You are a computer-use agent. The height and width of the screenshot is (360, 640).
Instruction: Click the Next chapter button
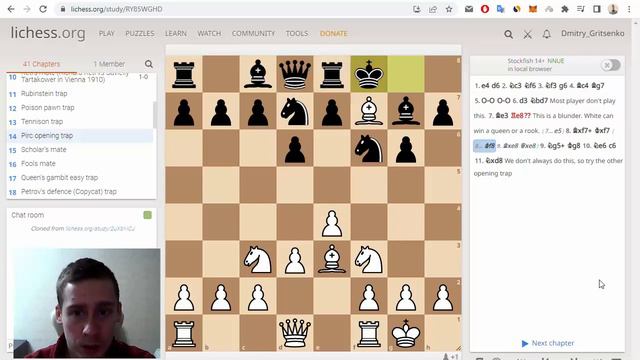(x=547, y=343)
